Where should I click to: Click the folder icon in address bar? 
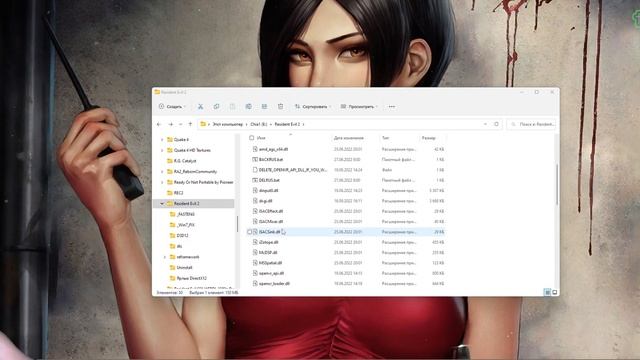[203, 124]
